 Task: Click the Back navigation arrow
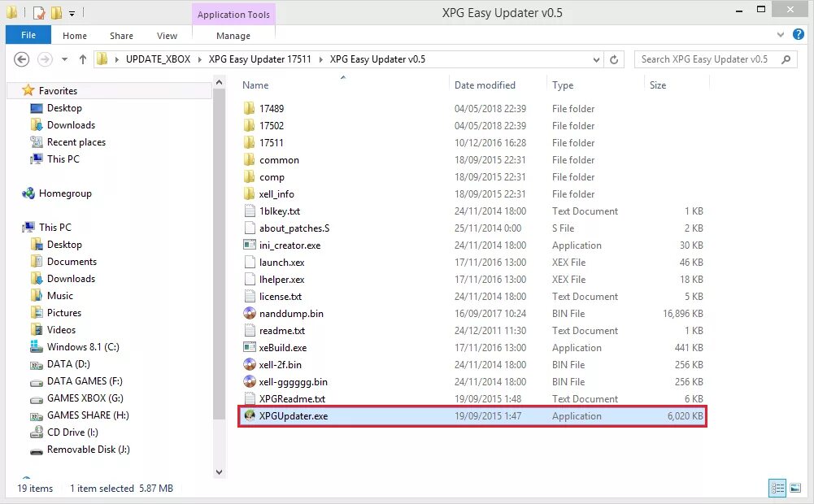pyautogui.click(x=21, y=59)
